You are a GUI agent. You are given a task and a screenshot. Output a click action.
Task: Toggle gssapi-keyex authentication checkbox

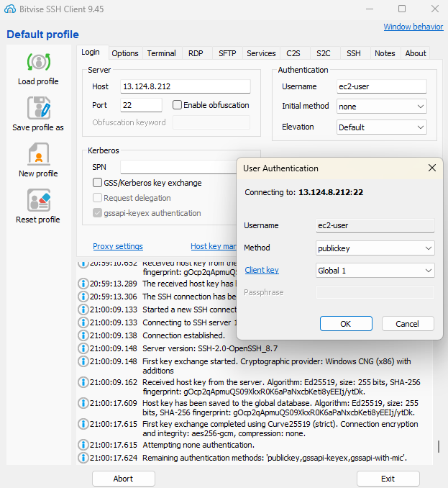tap(97, 213)
